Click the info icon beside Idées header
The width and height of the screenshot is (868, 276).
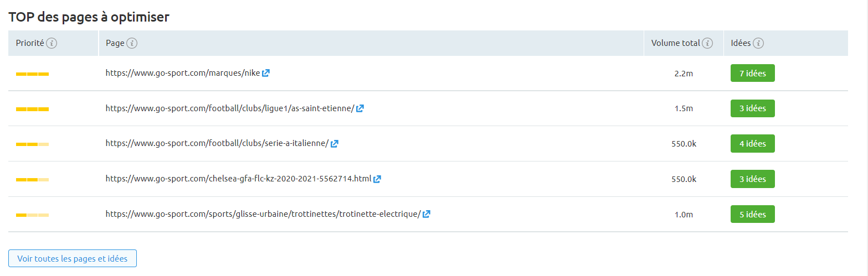point(758,43)
